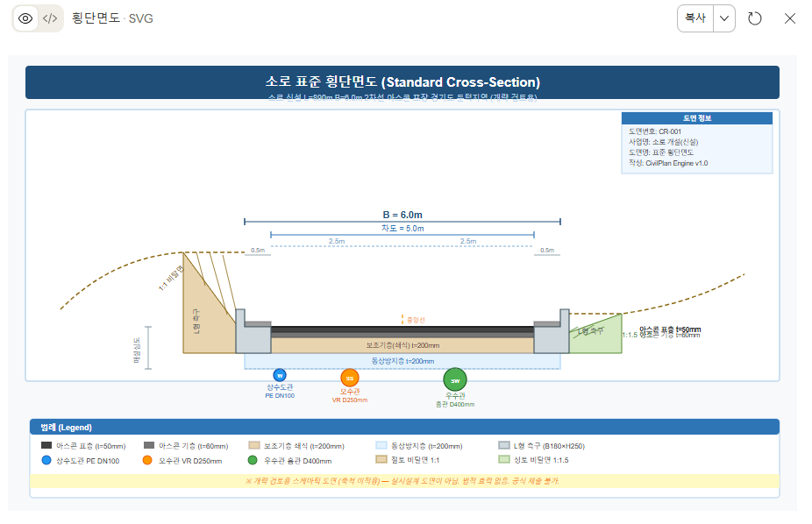Click the green 우수관 legend dot

coord(253,460)
